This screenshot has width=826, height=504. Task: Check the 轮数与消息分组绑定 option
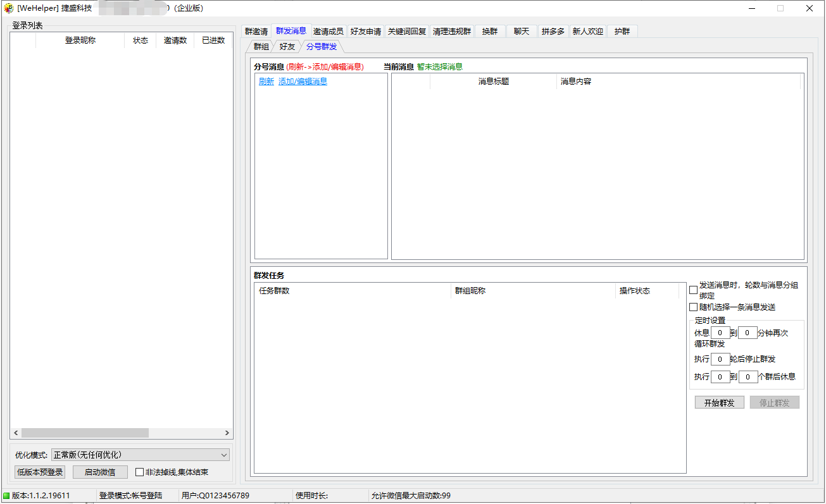[693, 290]
